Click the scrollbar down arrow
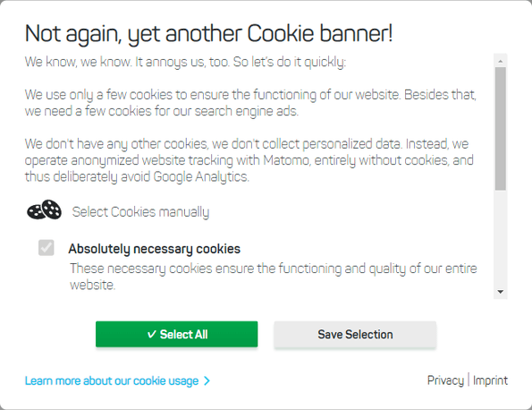The width and height of the screenshot is (532, 410). (x=501, y=292)
